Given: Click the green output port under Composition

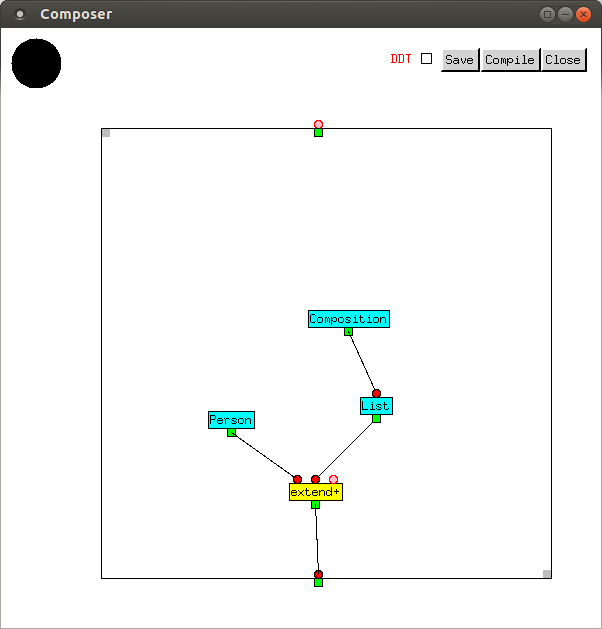Looking at the screenshot, I should point(348,331).
